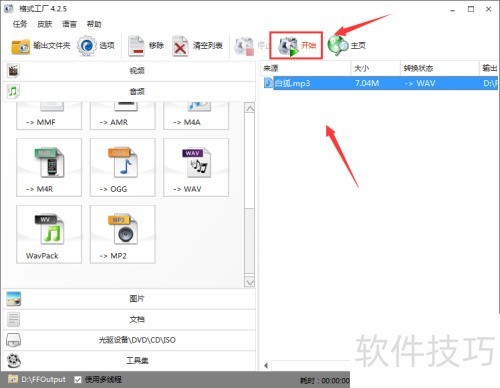Screen dimensions: 500x388
Task: Select the -> WAV audio format
Action: 196,167
